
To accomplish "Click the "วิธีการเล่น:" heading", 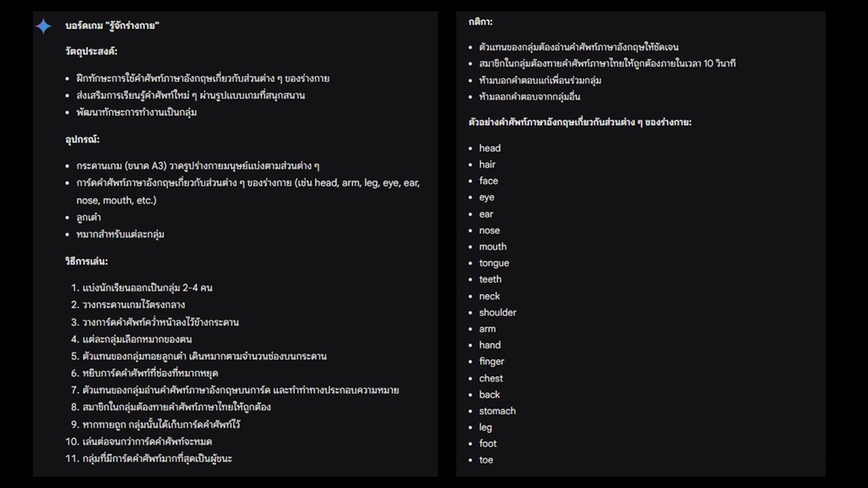I will 86,262.
